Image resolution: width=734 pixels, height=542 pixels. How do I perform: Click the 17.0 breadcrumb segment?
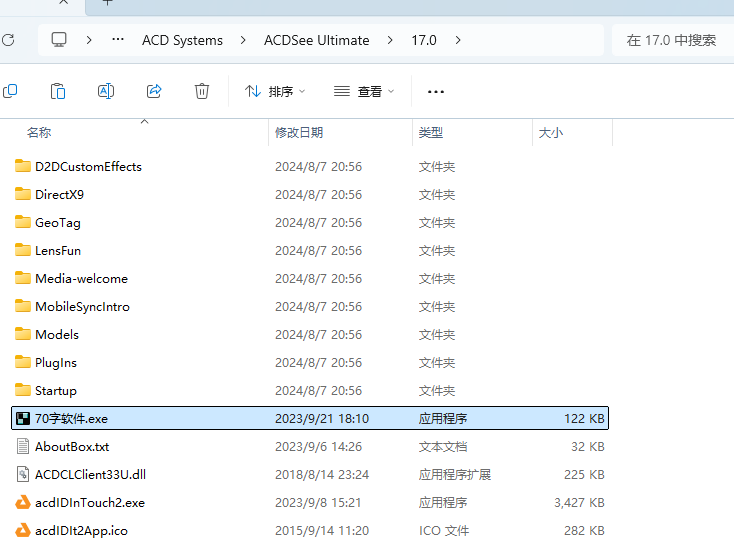tap(424, 40)
